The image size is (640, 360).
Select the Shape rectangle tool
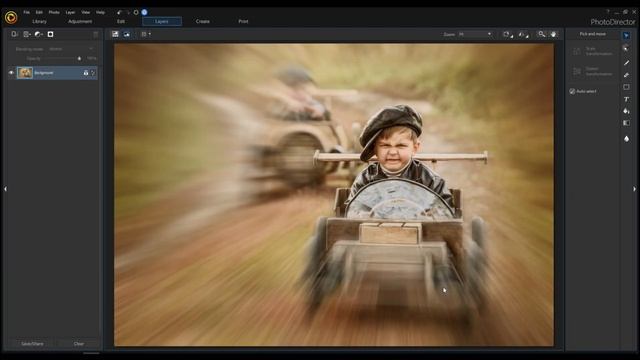pyautogui.click(x=626, y=87)
